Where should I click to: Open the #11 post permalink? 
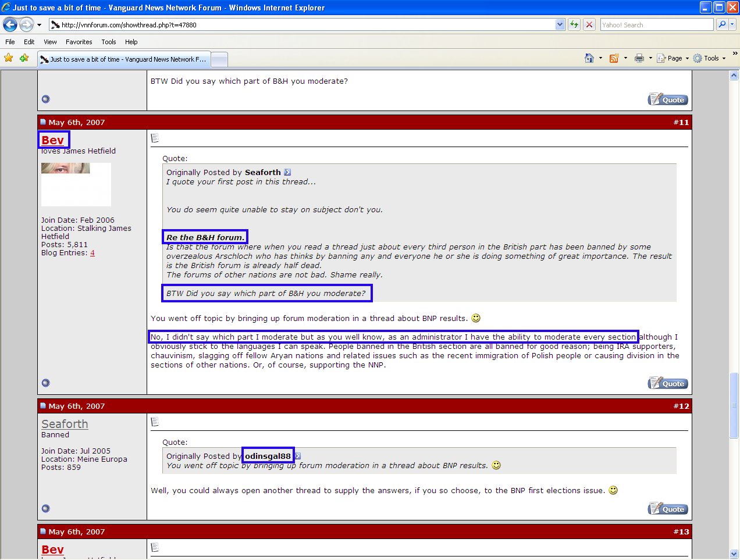[681, 122]
